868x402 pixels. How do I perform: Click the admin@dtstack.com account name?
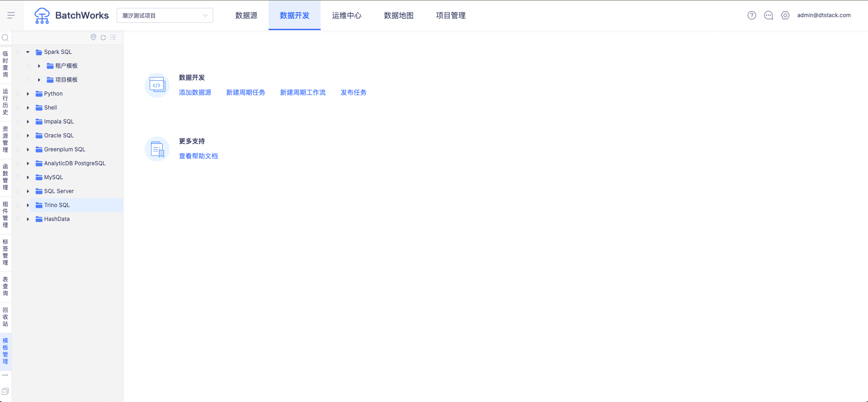823,15
